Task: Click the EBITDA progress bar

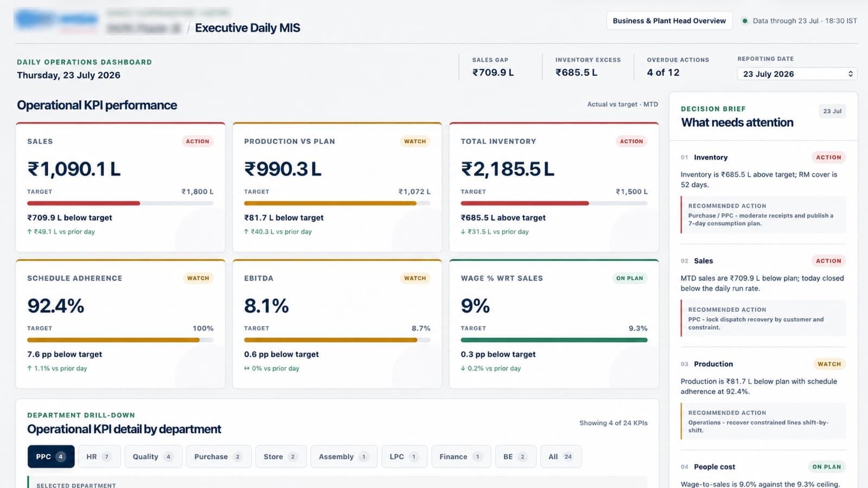Action: tap(337, 340)
